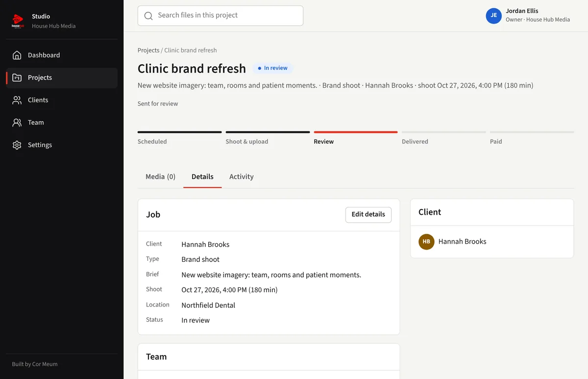Open Hannah Brooks in Client card

click(462, 241)
